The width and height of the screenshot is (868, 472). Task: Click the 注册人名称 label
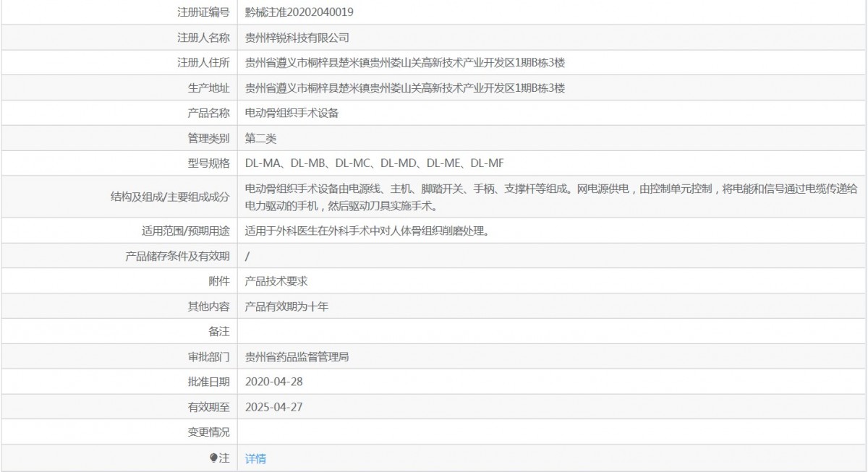tap(203, 38)
